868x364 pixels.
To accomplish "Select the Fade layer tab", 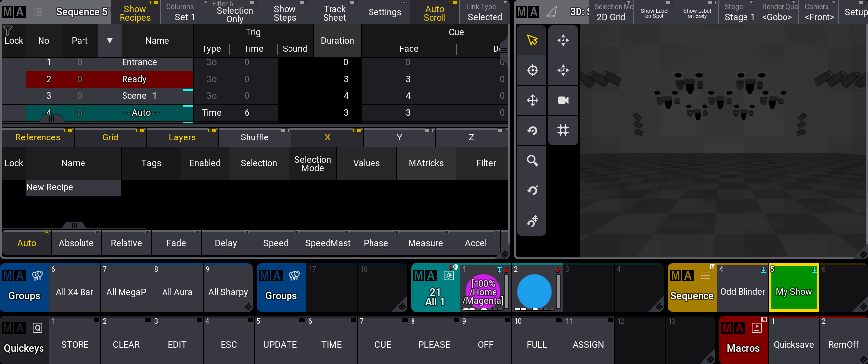I will click(176, 243).
